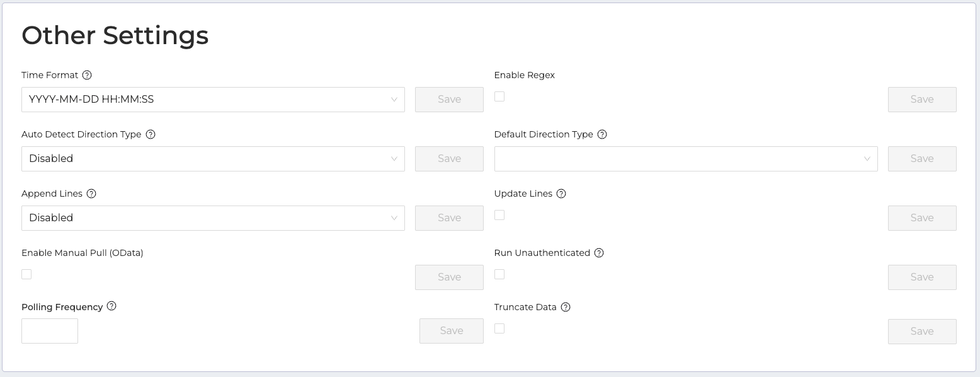Click the Run Unauthenticated question mark icon
Screen dimensions: 980x377
tap(599, 253)
